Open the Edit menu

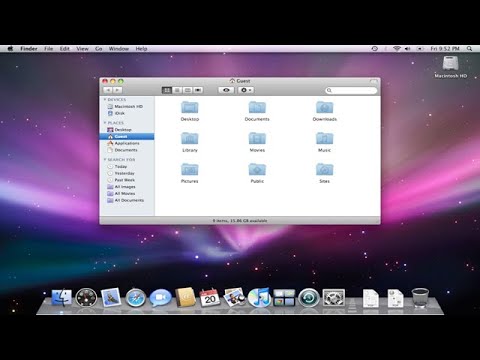pos(65,49)
